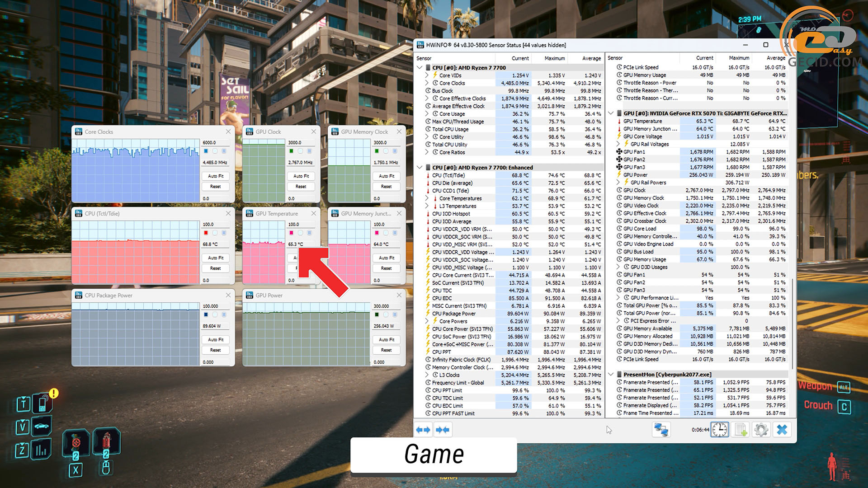Toggle the square checkbox in GPU Clock graph
This screenshot has width=868, height=488.
pos(309,151)
